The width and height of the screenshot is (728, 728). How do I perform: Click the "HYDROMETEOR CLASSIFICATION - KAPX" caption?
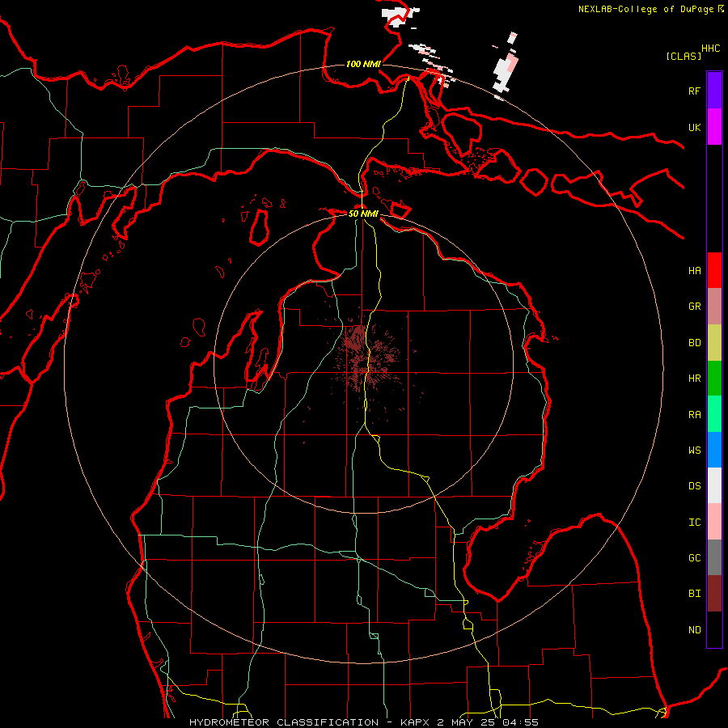tap(310, 722)
